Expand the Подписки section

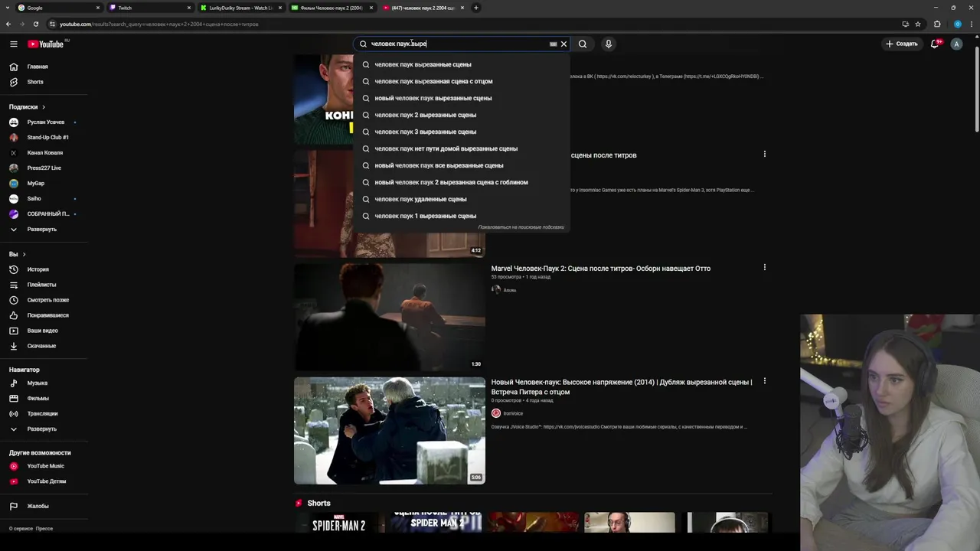coord(28,107)
